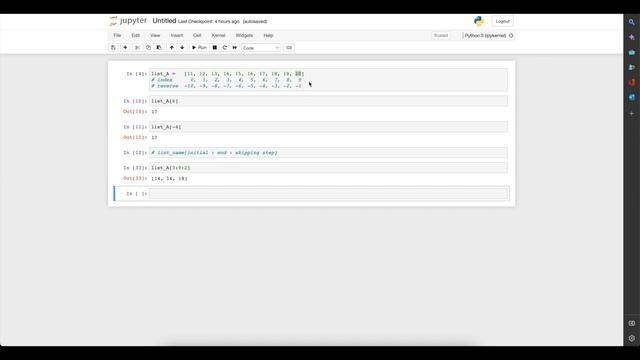Open the Kernel menu
640x360 pixels.
218,36
